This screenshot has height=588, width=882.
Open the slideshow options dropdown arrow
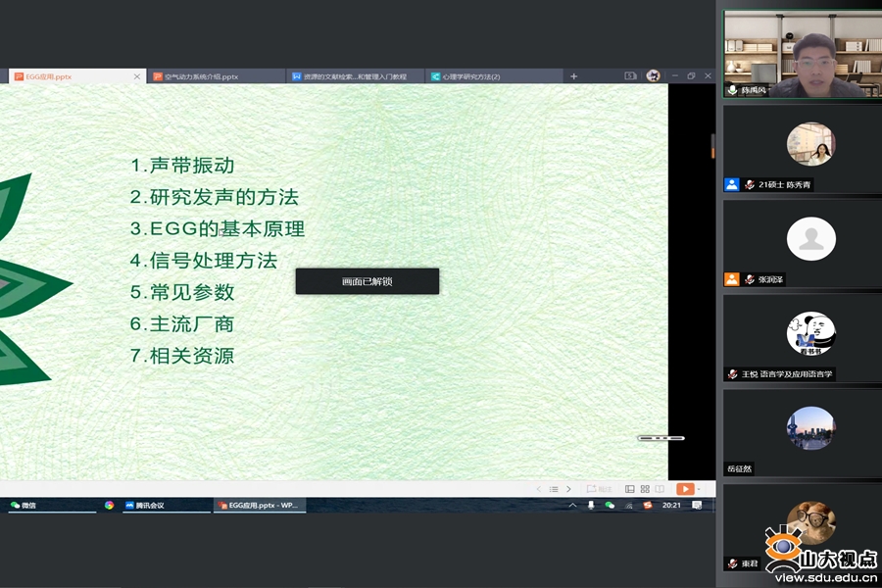coord(697,489)
